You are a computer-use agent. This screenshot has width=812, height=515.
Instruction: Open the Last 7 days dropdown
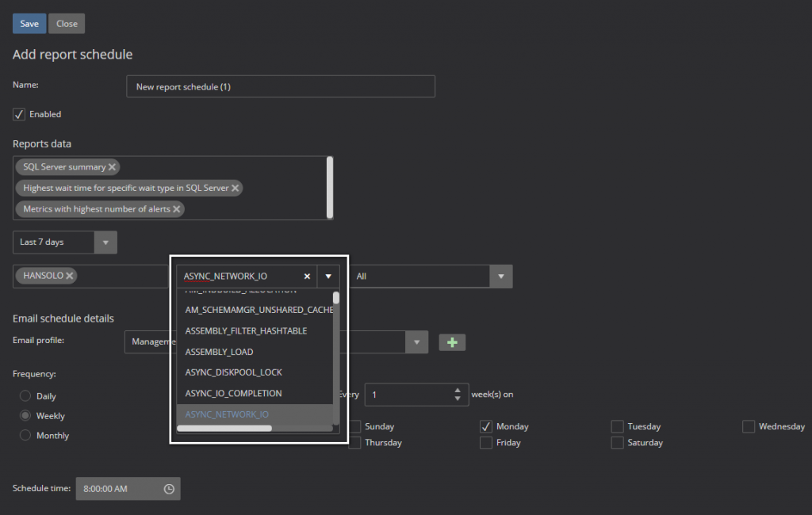pyautogui.click(x=105, y=242)
